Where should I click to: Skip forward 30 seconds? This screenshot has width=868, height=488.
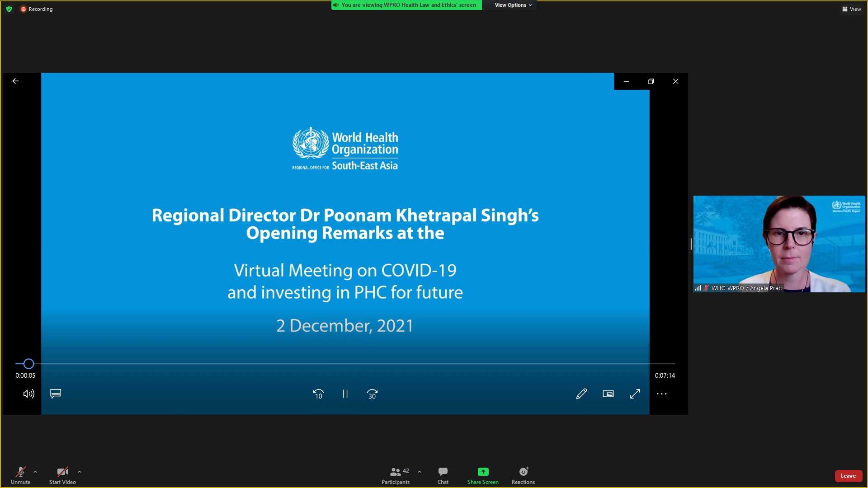pos(372,394)
